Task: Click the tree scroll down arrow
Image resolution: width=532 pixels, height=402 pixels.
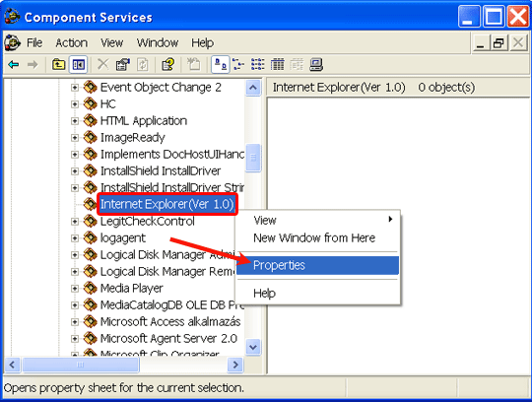Action: point(253,347)
